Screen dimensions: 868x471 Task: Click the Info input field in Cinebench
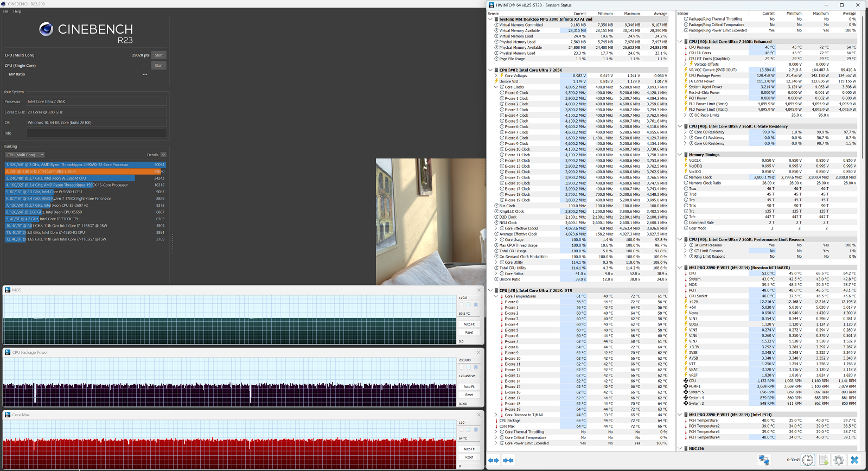[97, 133]
